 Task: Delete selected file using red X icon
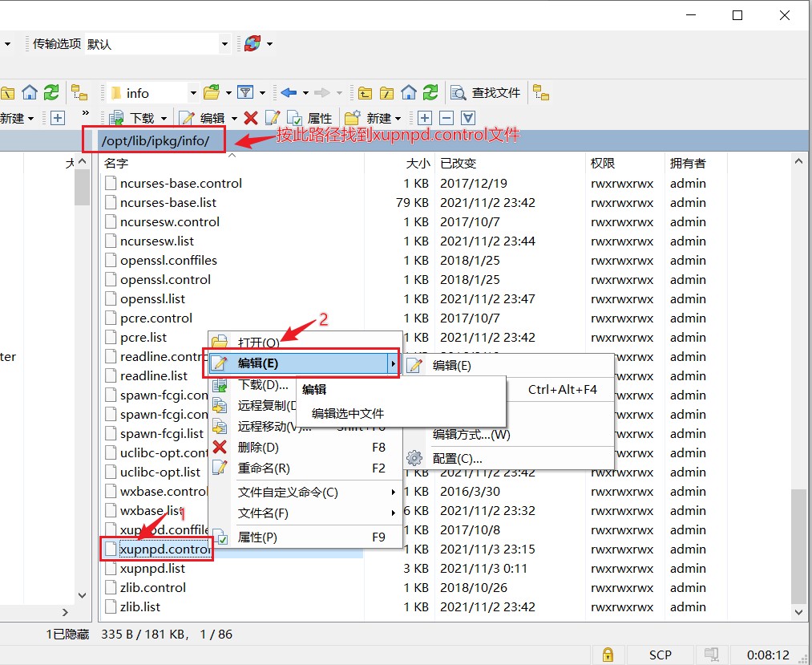[x=251, y=117]
